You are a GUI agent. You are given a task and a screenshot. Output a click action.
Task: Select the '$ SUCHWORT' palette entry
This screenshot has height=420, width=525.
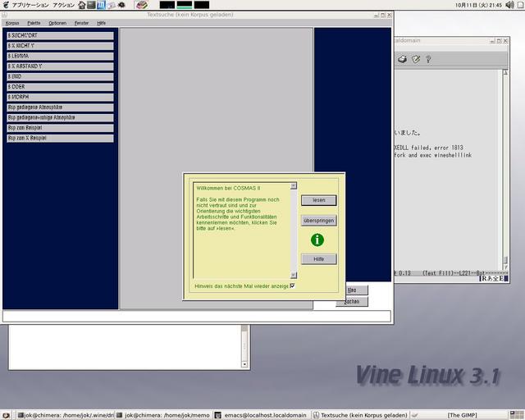tap(60, 36)
